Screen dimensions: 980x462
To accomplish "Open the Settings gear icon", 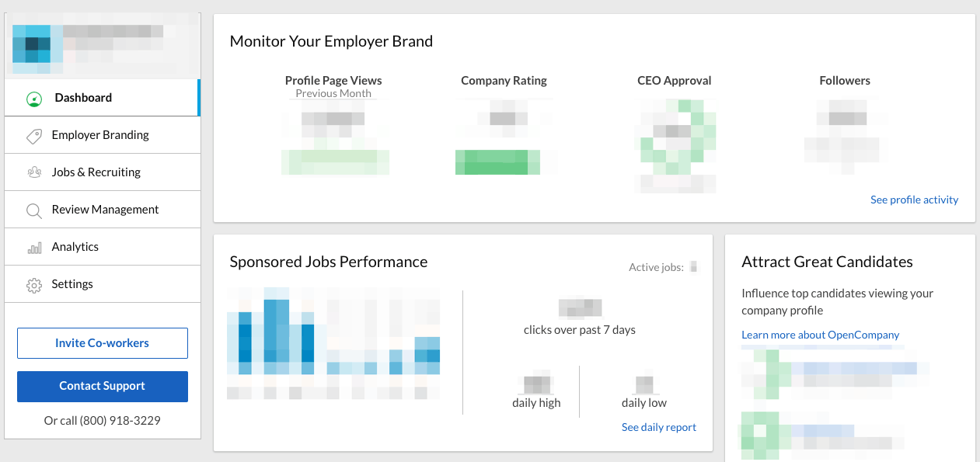I will pos(33,283).
